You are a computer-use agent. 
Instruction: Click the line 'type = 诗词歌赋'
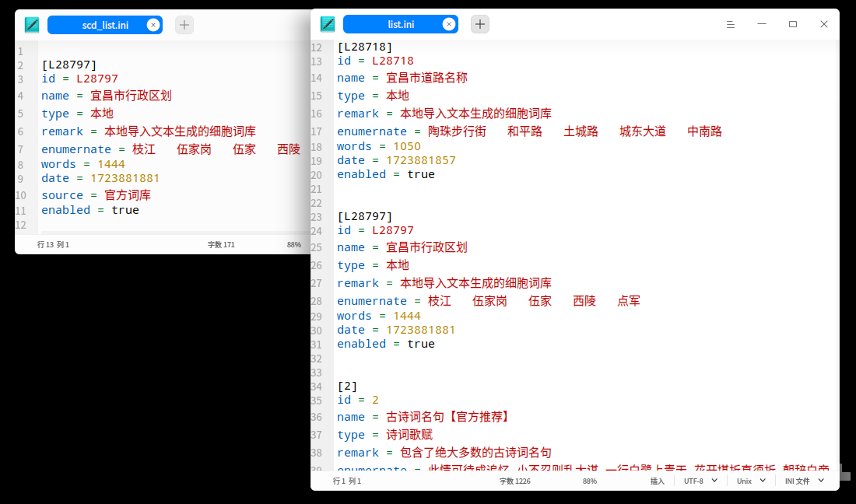385,435
